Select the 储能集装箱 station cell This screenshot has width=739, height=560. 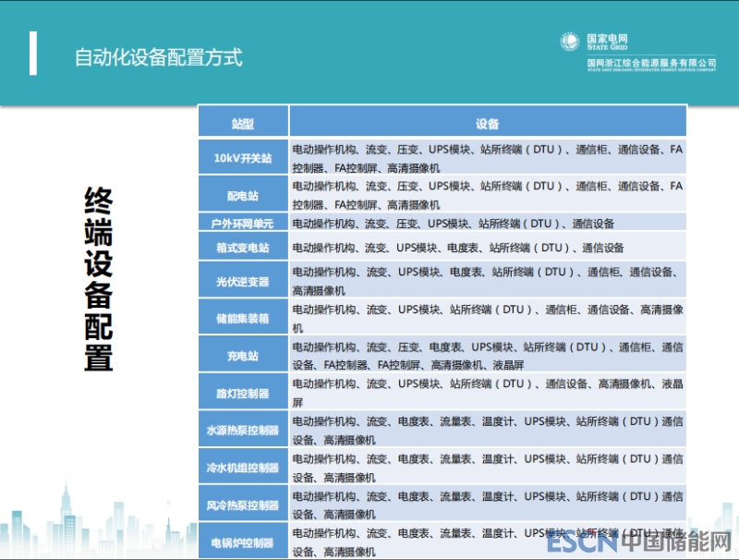click(x=243, y=319)
